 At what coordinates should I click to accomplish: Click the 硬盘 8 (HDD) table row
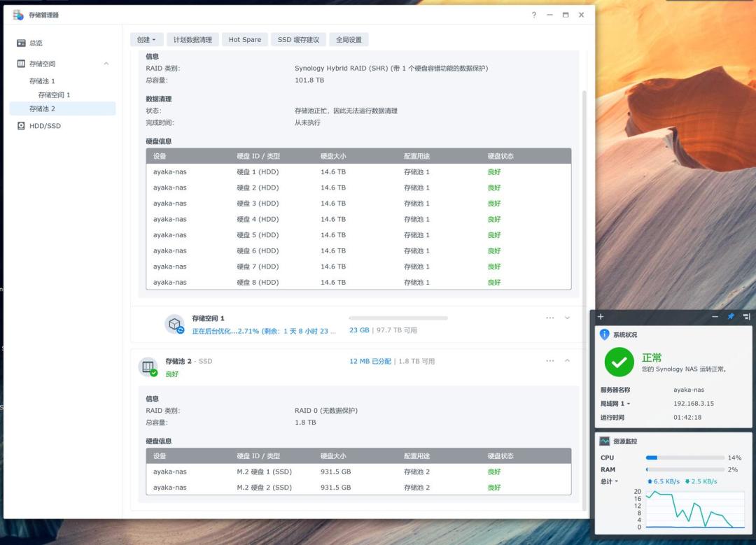coord(358,283)
